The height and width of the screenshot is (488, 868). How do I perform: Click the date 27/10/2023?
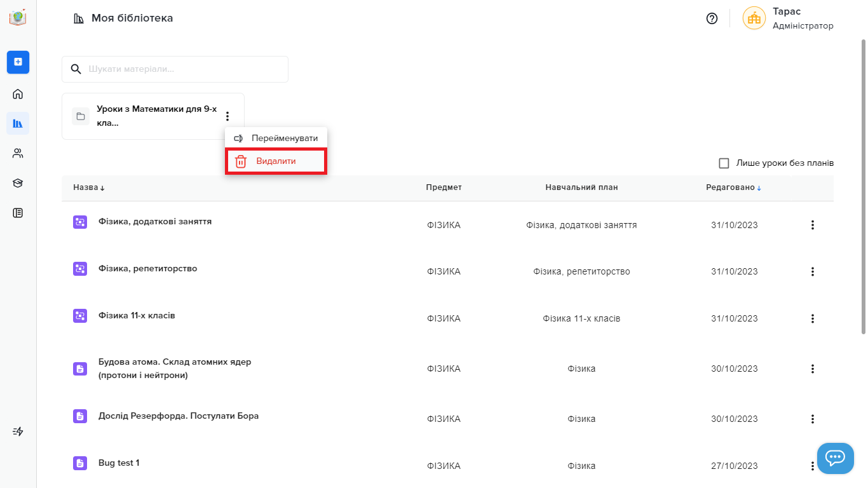735,466
